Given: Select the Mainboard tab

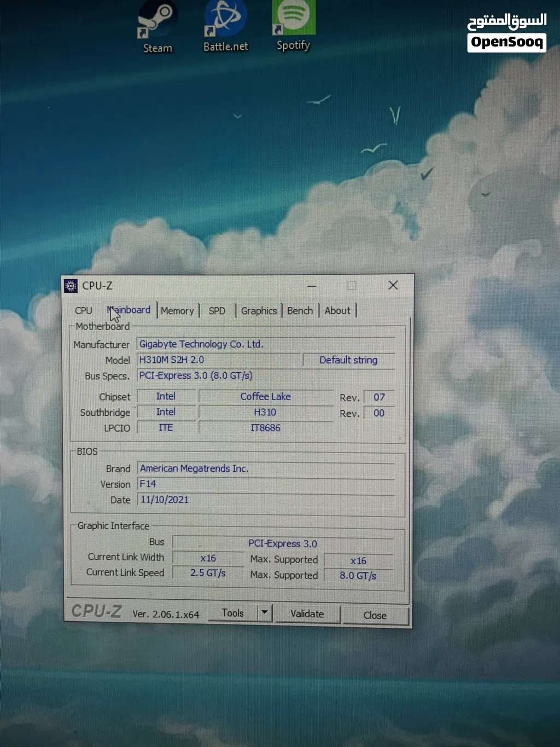Looking at the screenshot, I should click(129, 310).
